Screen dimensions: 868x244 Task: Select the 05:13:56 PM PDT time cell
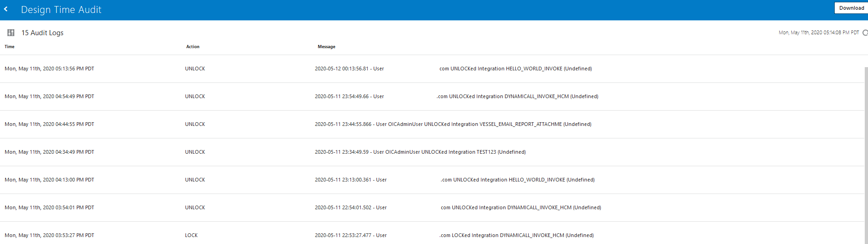coord(49,69)
